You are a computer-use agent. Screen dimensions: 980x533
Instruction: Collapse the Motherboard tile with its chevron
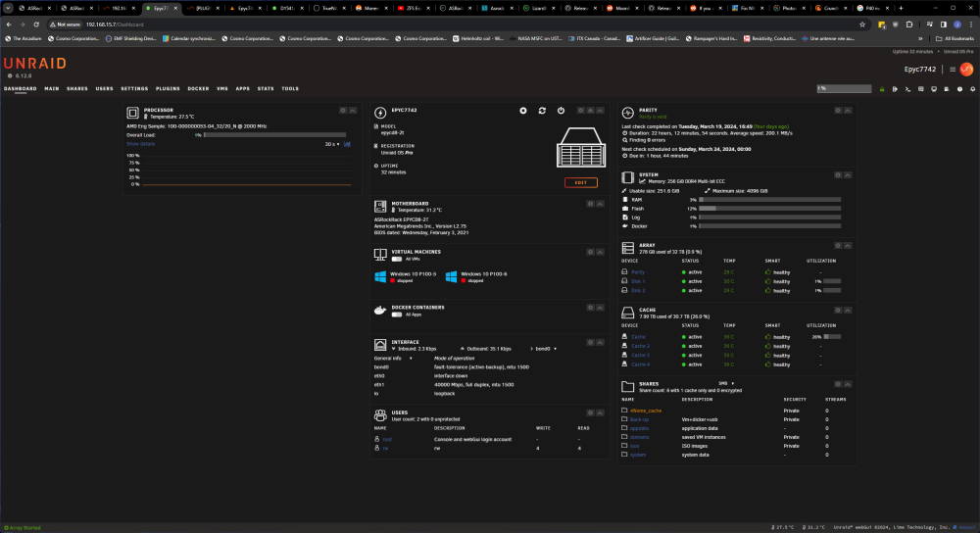click(600, 204)
